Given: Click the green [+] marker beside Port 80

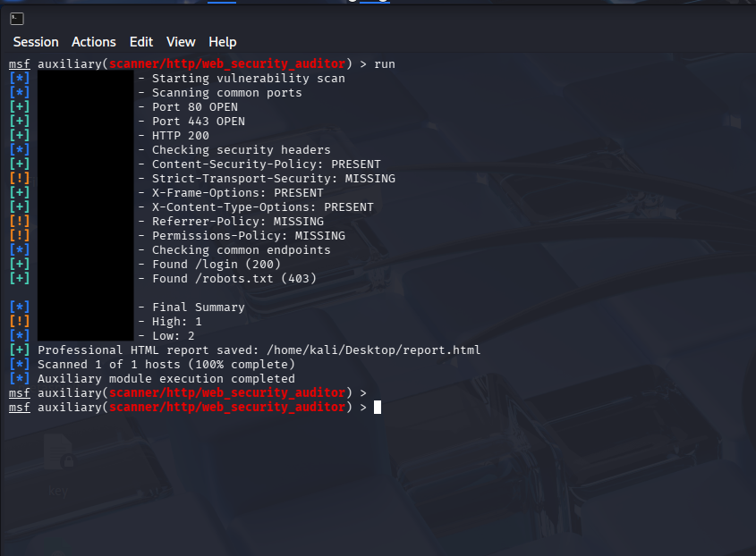Looking at the screenshot, I should (20, 107).
